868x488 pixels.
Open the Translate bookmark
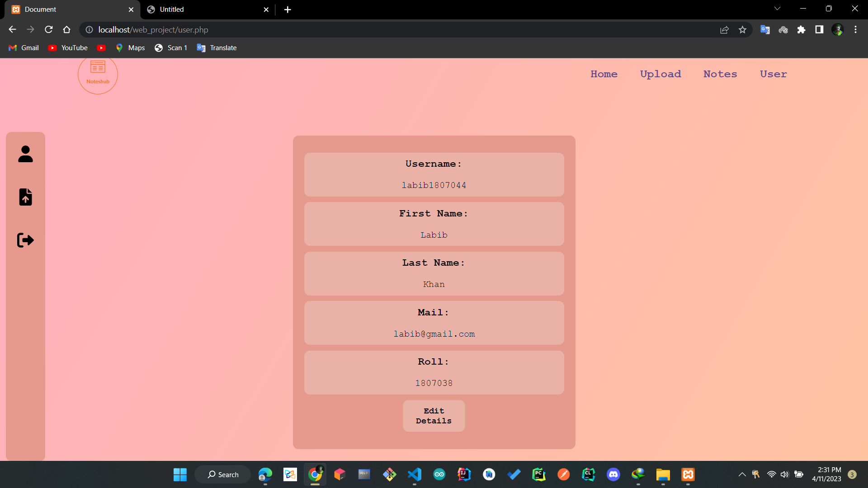pyautogui.click(x=217, y=48)
